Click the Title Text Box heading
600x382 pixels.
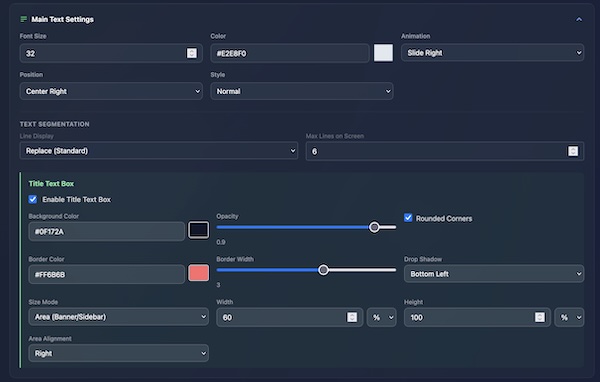pos(51,184)
